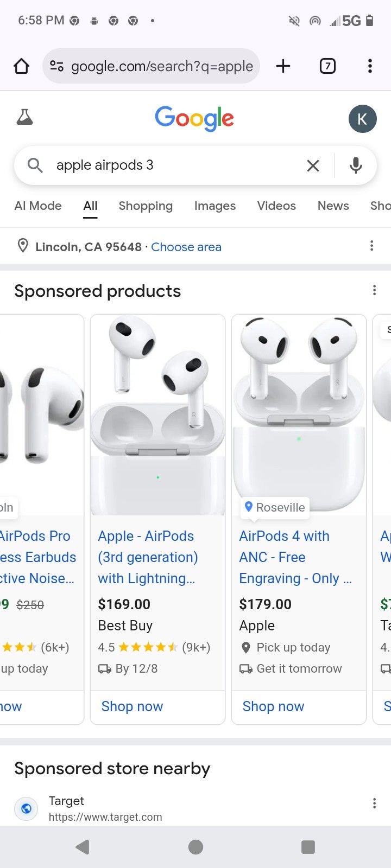The height and width of the screenshot is (868, 391).
Task: Open the tab switcher showing 7 tabs
Action: tap(327, 66)
